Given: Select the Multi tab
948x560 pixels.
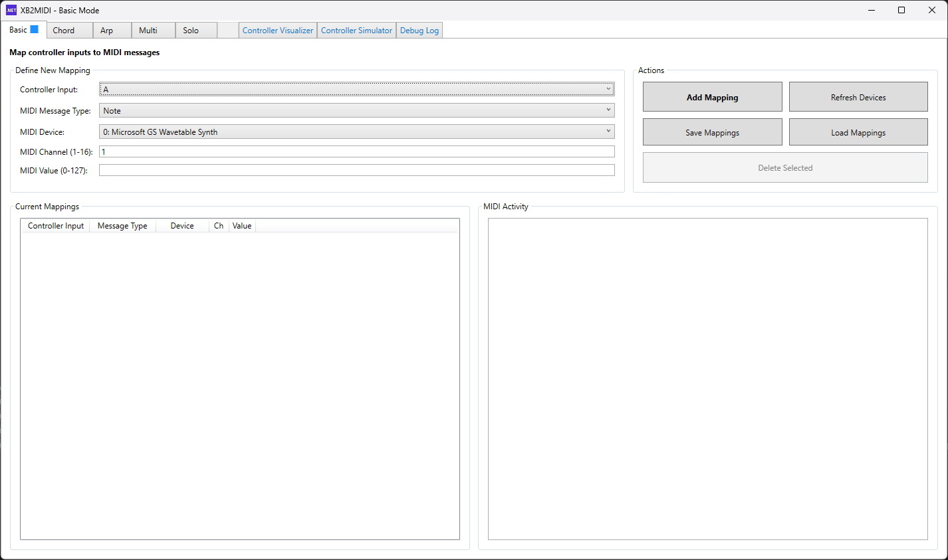Looking at the screenshot, I should (148, 31).
